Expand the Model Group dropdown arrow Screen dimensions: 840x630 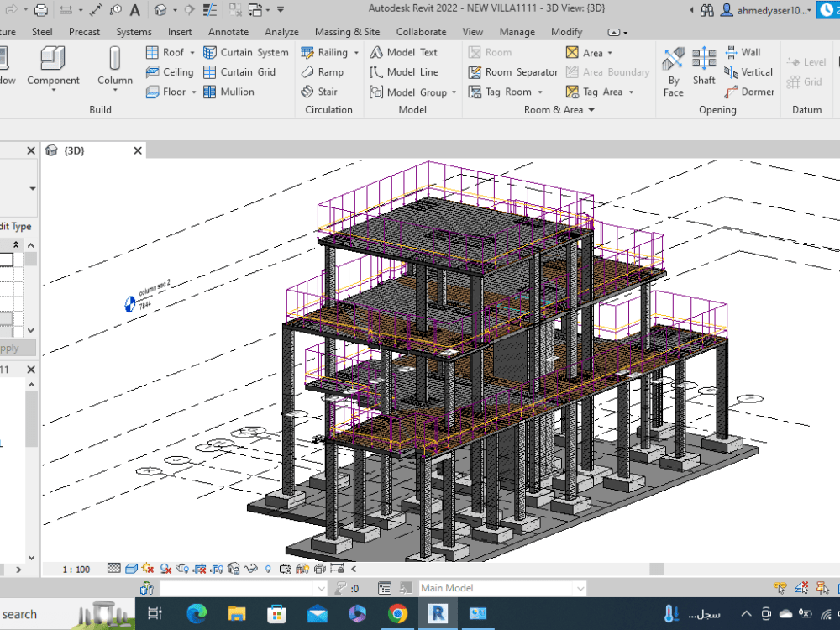click(454, 92)
